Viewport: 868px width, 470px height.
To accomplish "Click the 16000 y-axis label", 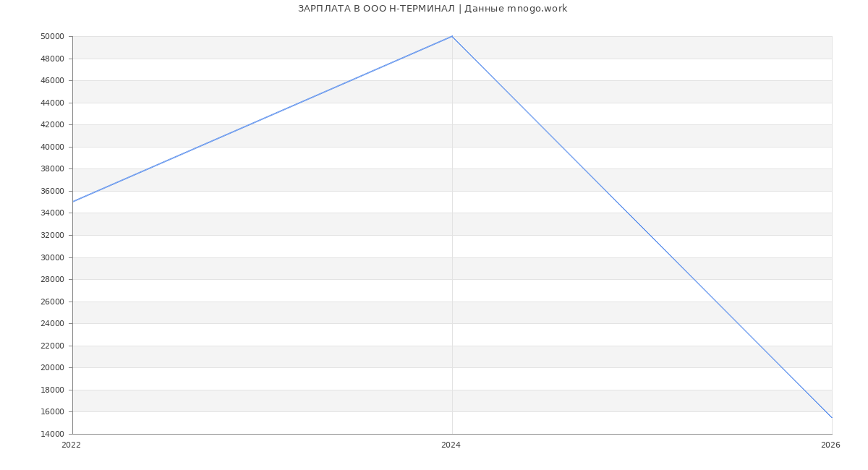I will [x=53, y=411].
